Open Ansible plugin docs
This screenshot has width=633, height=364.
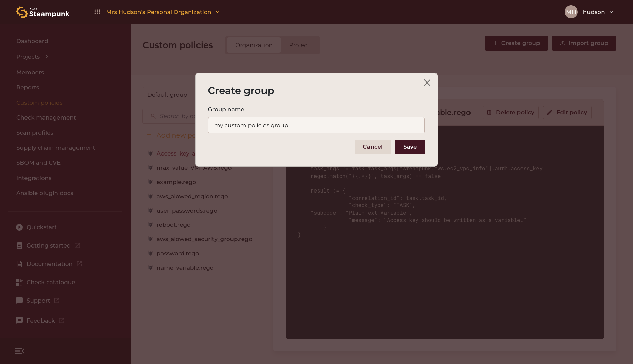(45, 193)
